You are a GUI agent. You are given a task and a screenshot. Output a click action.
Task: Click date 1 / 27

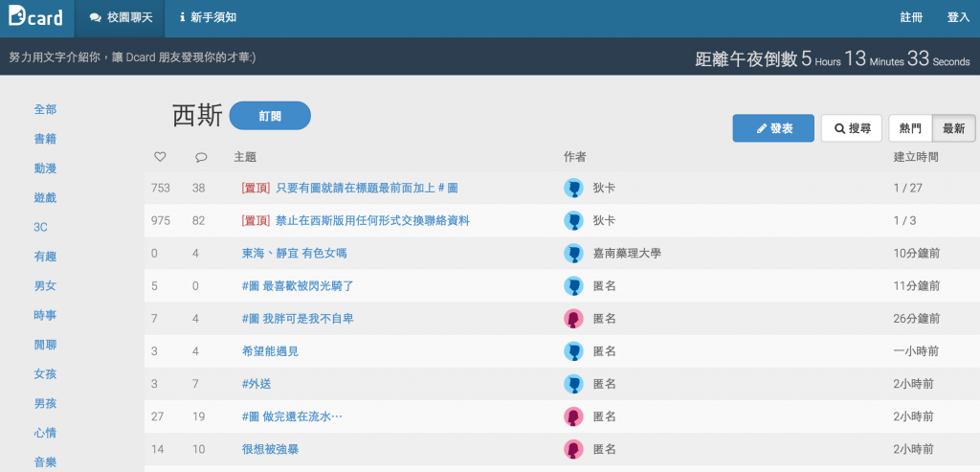[907, 189]
